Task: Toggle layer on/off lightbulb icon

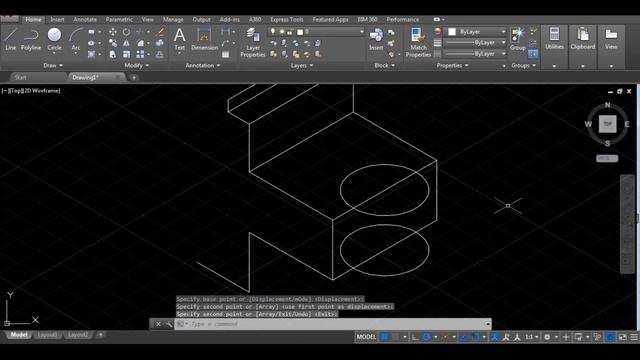Action: 273,32
